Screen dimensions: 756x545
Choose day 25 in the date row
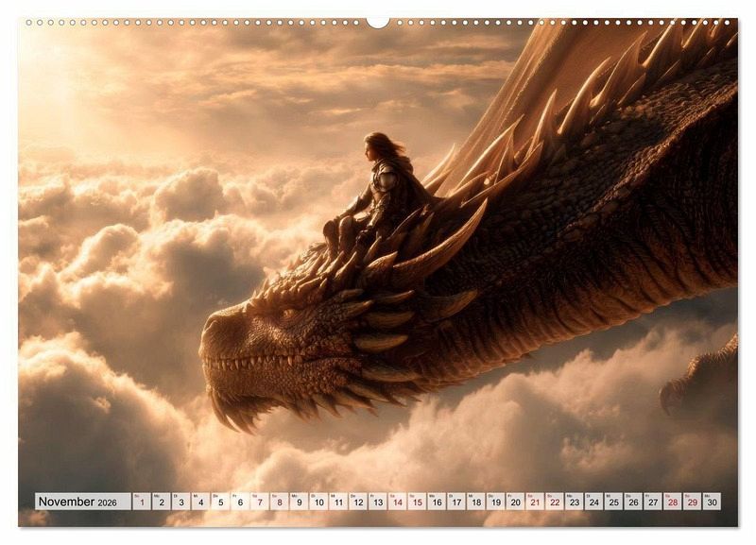pos(613,502)
